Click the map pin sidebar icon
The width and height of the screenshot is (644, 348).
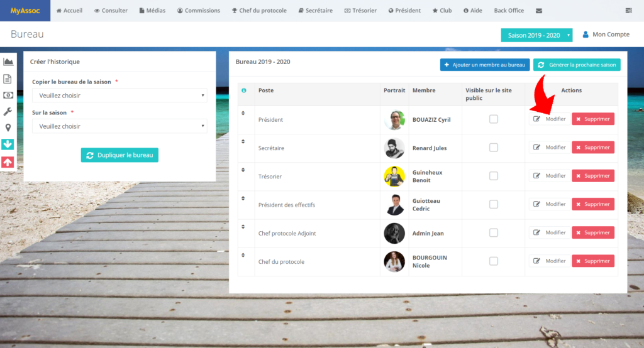8,128
